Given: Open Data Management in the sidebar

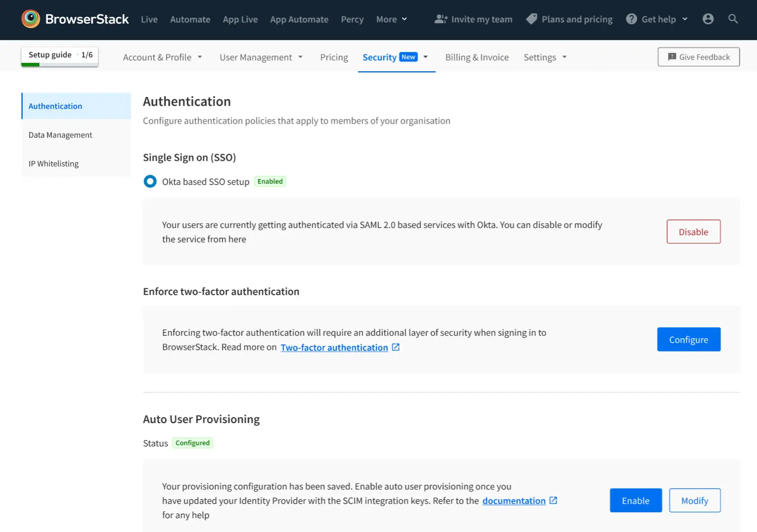Looking at the screenshot, I should (60, 135).
